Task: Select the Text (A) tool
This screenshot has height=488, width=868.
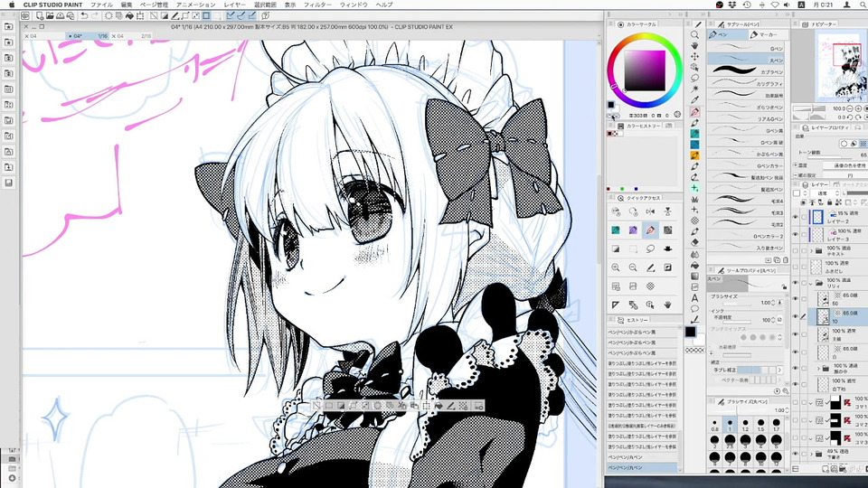Action: (694, 298)
